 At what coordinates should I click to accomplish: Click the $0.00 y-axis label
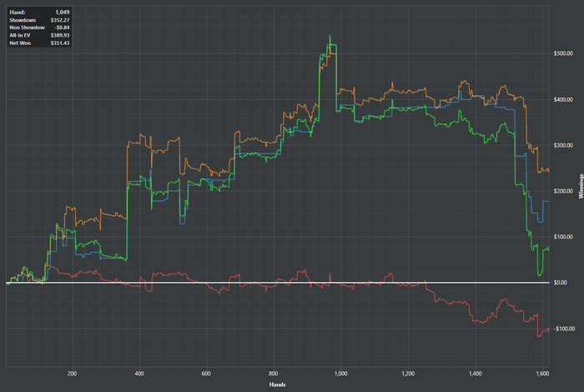[x=561, y=283]
